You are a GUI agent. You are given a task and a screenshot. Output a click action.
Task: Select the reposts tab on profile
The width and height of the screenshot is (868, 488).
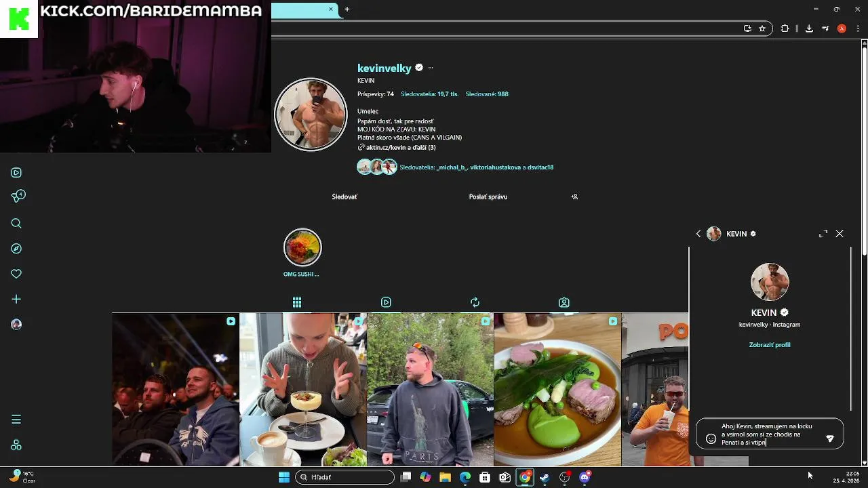click(x=475, y=302)
